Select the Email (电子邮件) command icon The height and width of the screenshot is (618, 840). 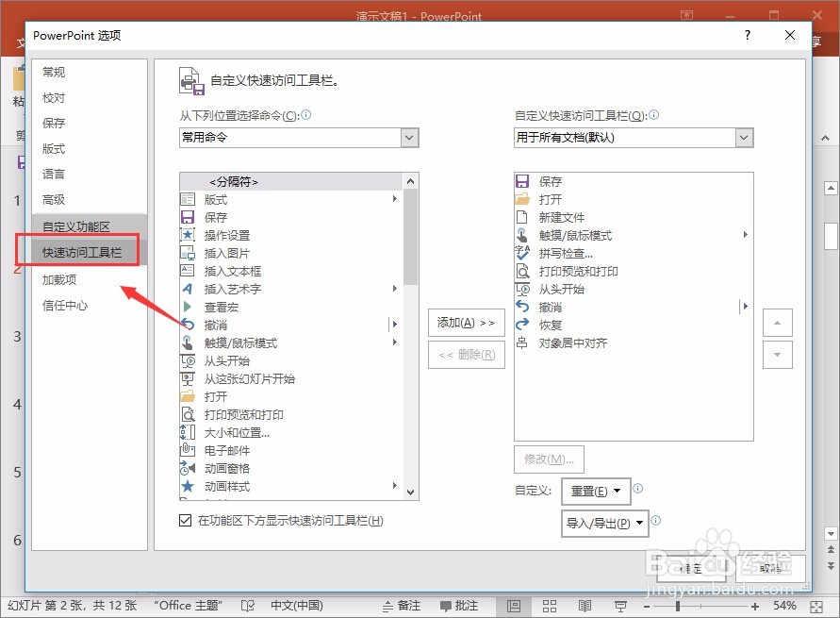click(x=188, y=450)
